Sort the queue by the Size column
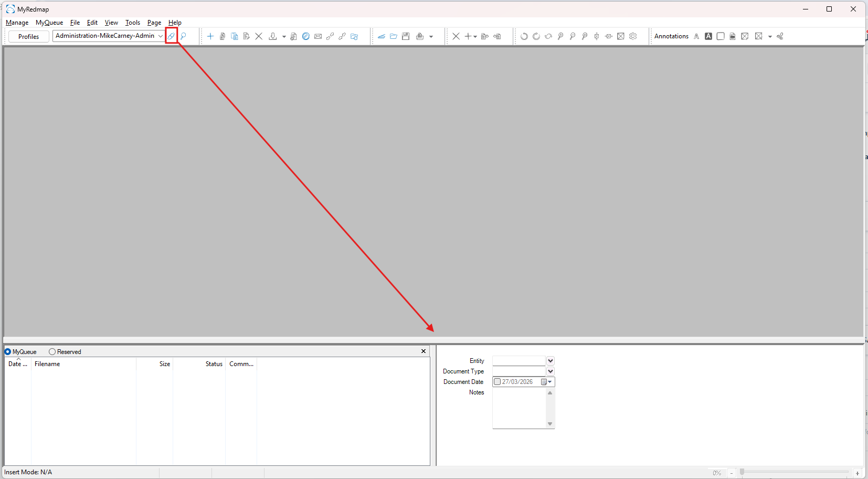868x479 pixels. coord(155,364)
